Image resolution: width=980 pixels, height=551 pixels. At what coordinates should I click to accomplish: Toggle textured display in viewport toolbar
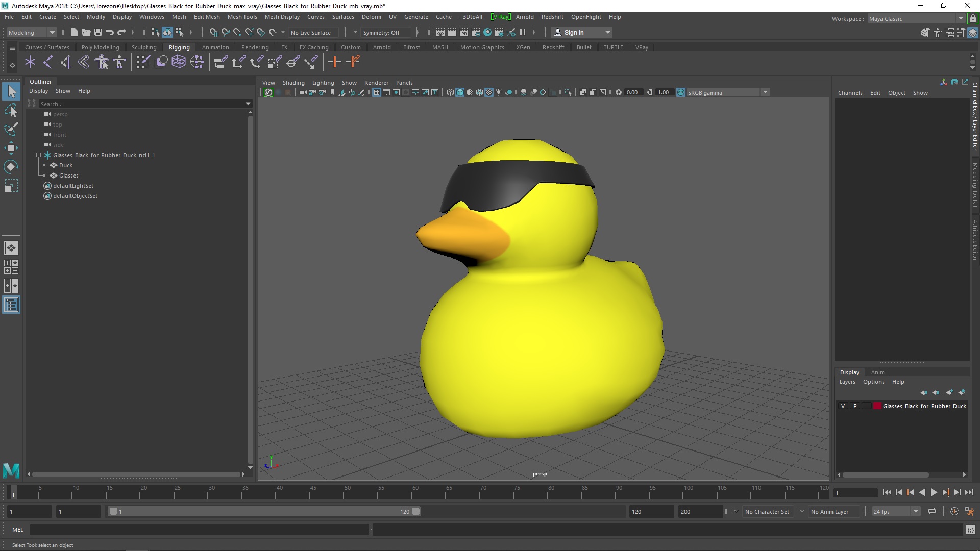tap(489, 92)
